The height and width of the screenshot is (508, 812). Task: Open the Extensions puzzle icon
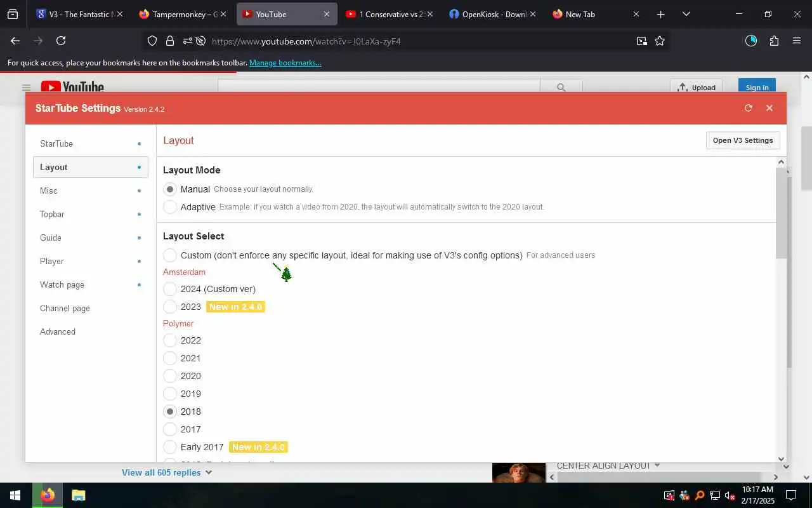(x=774, y=41)
